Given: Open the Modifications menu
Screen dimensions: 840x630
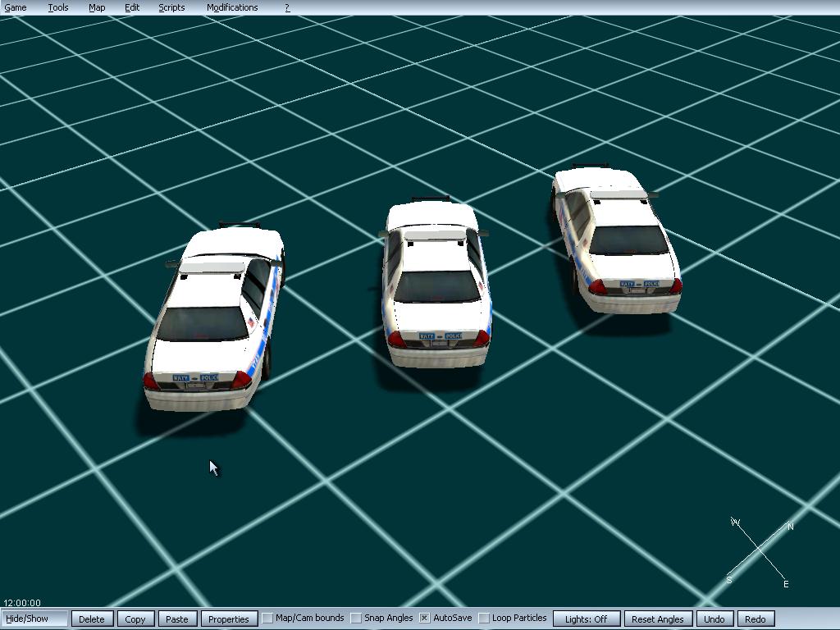Looking at the screenshot, I should point(232,7).
